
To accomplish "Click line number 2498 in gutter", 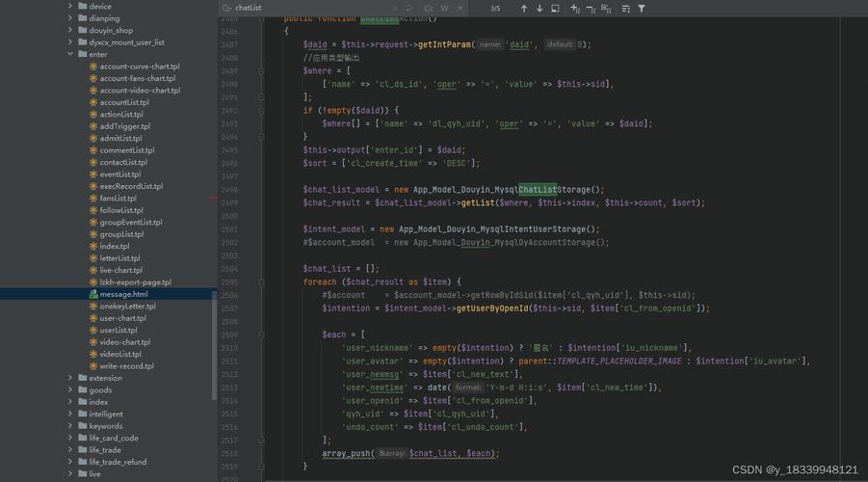I will coord(228,190).
